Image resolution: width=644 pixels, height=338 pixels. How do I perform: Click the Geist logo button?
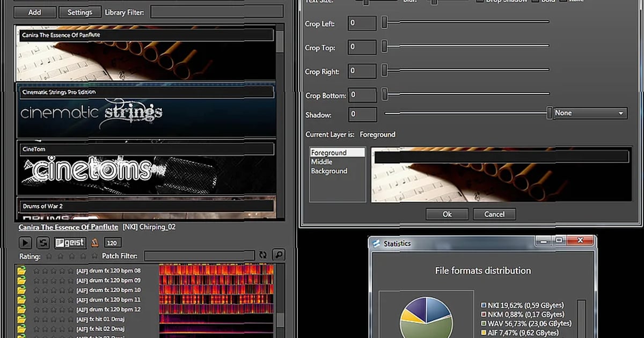tap(70, 243)
